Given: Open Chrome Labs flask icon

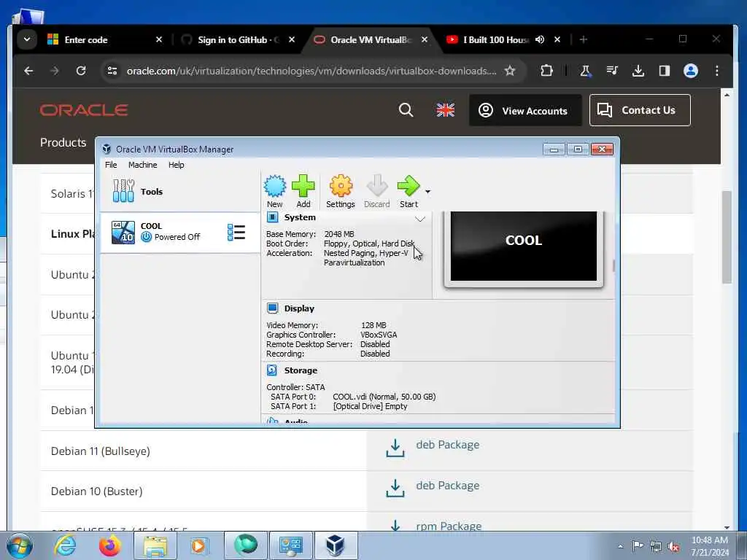Looking at the screenshot, I should click(585, 71).
